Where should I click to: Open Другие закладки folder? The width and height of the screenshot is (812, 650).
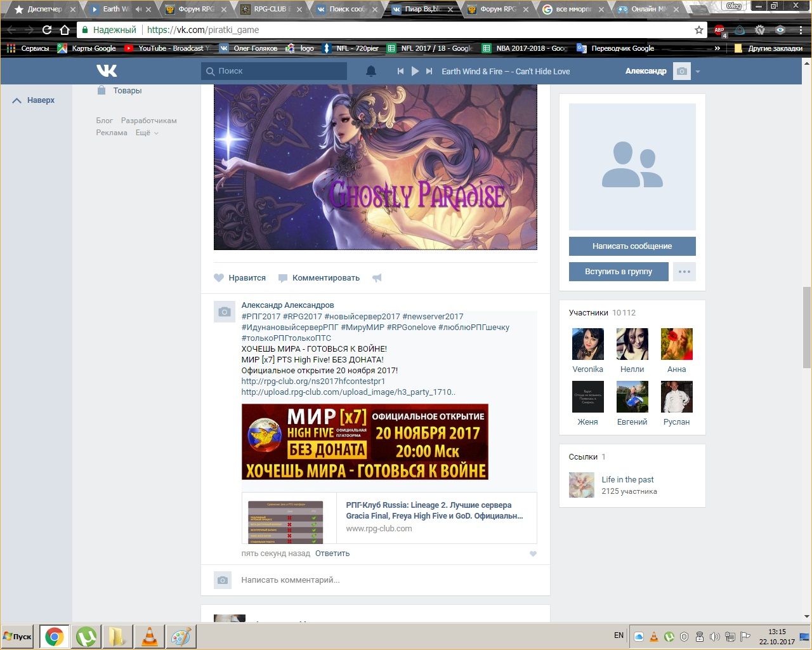coord(768,48)
